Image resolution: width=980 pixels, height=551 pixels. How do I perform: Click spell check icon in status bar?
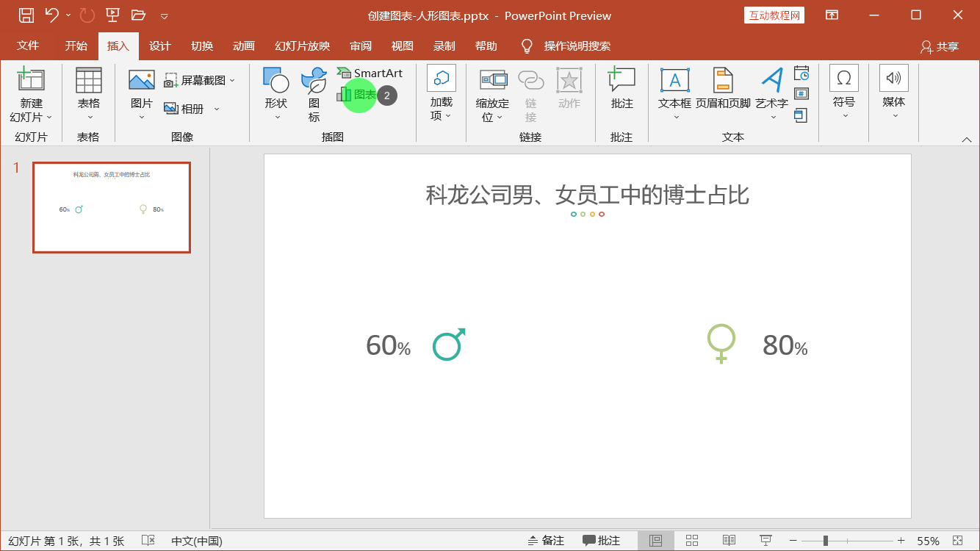point(148,540)
